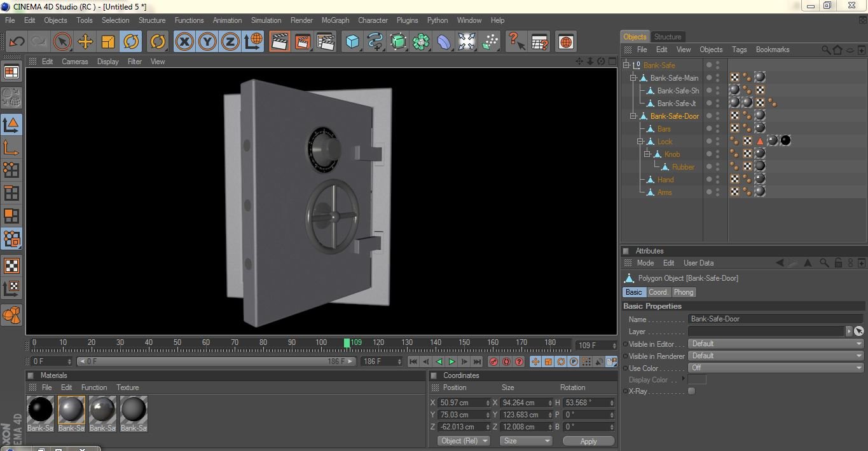Switch to the Structure tab
The width and height of the screenshot is (868, 451).
[x=668, y=36]
